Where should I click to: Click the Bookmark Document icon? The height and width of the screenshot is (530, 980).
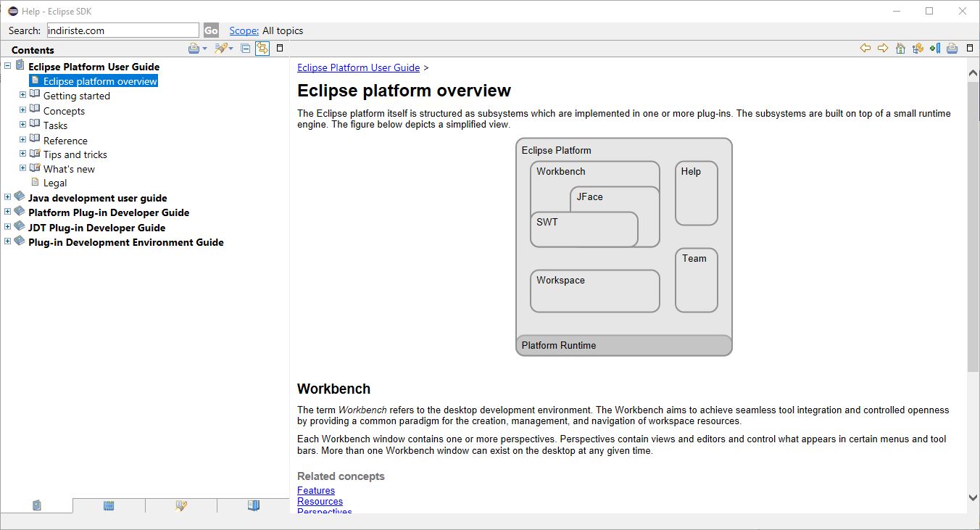pyautogui.click(x=935, y=49)
